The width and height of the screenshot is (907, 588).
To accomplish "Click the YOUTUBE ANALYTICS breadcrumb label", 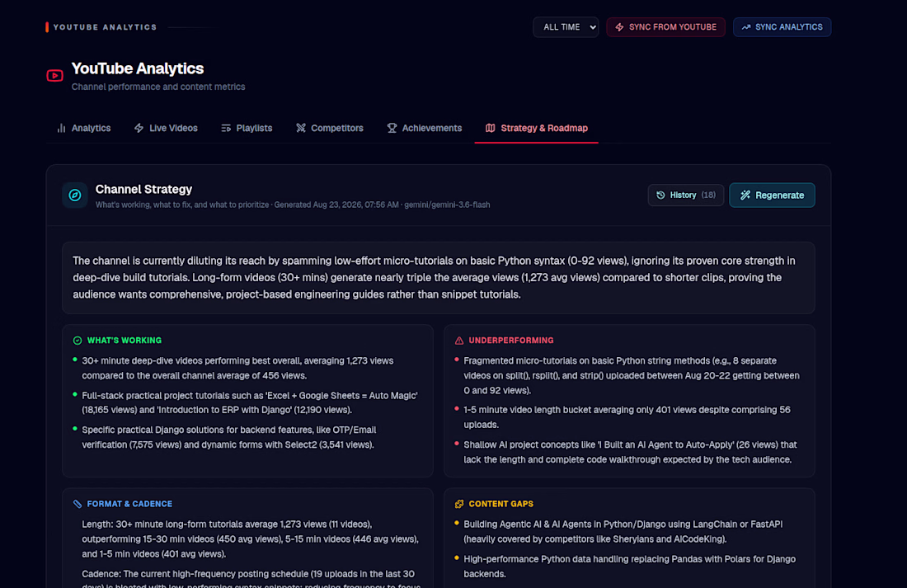I will (106, 27).
